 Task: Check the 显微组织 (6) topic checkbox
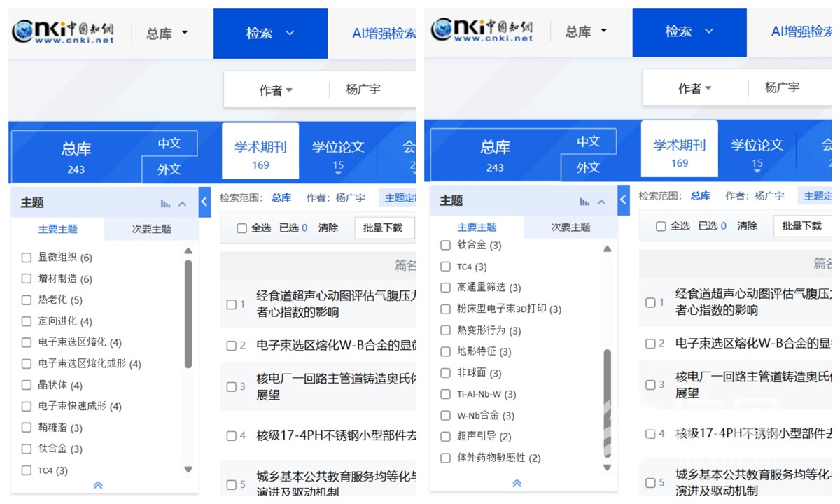tap(27, 258)
